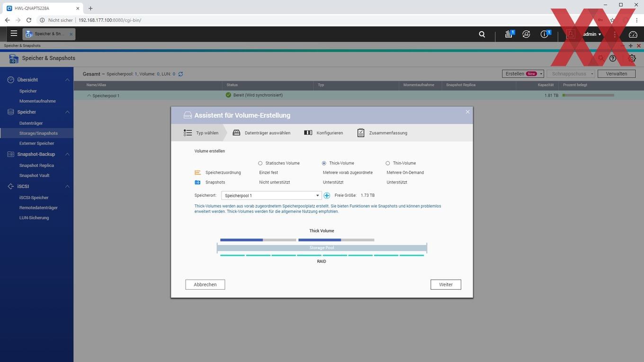Open the resource dashboard gauge icon

coord(633,34)
